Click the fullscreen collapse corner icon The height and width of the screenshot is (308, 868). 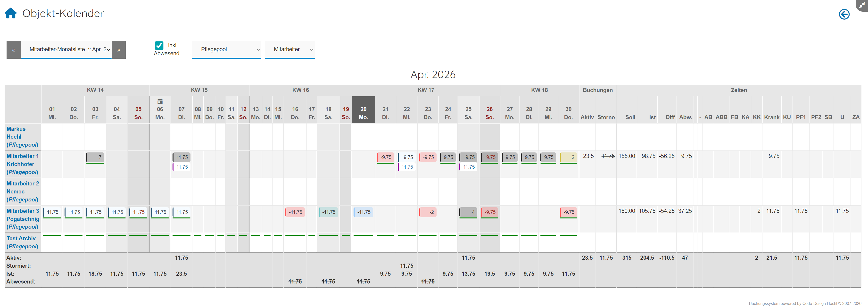coord(862,5)
